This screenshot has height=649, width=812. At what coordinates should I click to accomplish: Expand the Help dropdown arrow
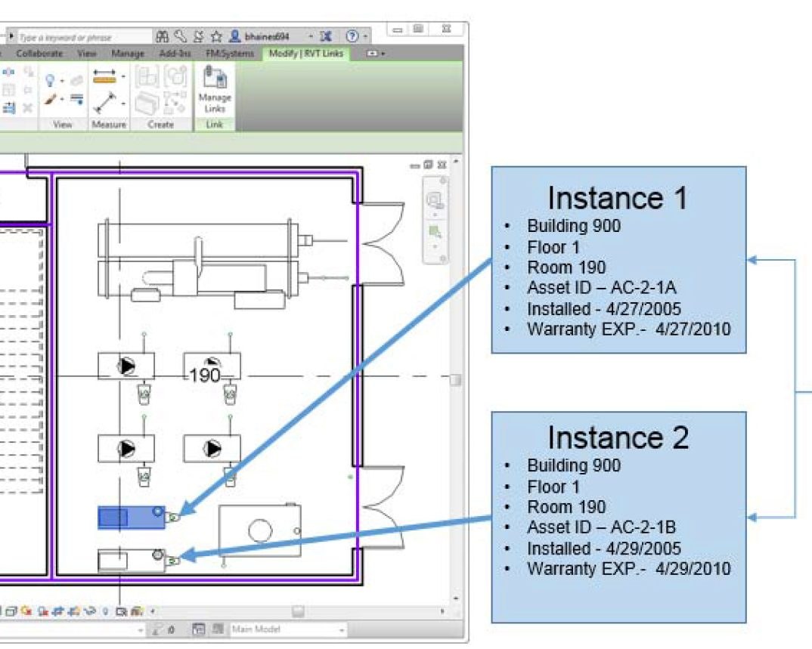[x=365, y=36]
